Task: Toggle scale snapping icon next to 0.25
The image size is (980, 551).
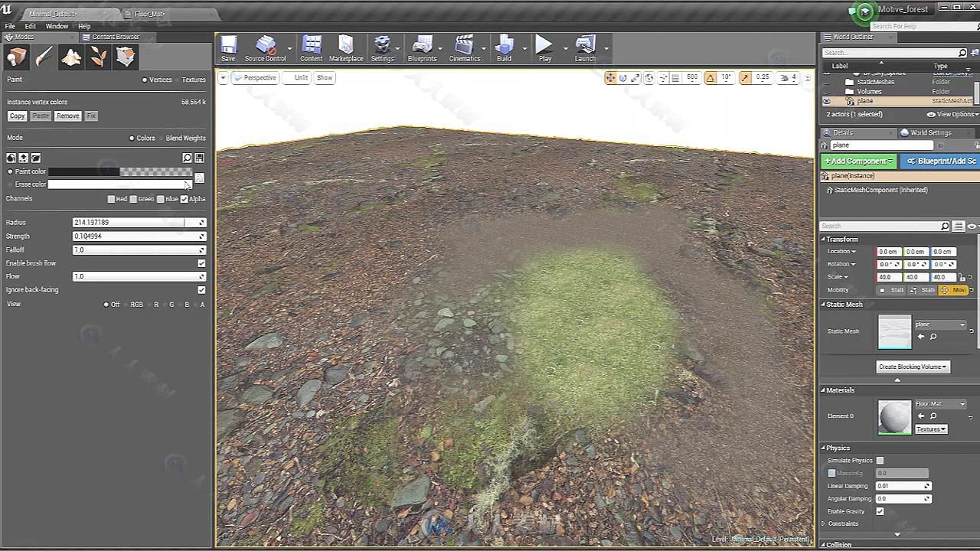Action: pos(746,78)
